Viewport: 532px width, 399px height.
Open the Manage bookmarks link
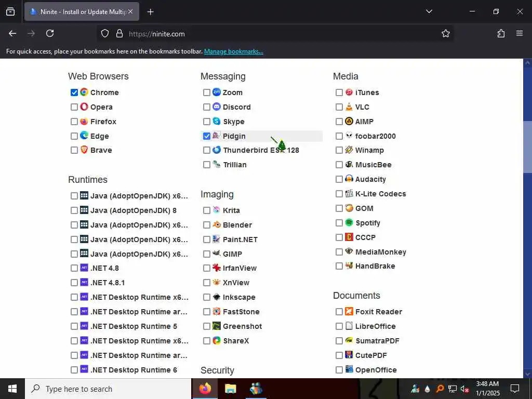[233, 51]
